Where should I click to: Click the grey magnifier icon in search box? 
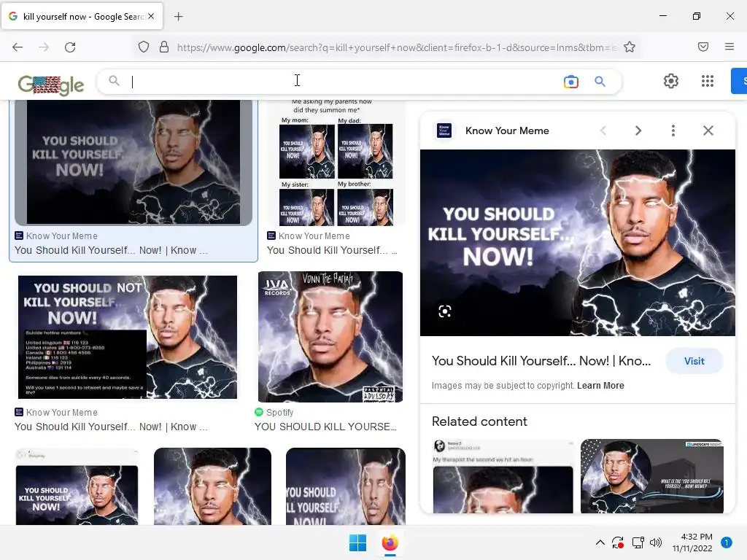114,81
